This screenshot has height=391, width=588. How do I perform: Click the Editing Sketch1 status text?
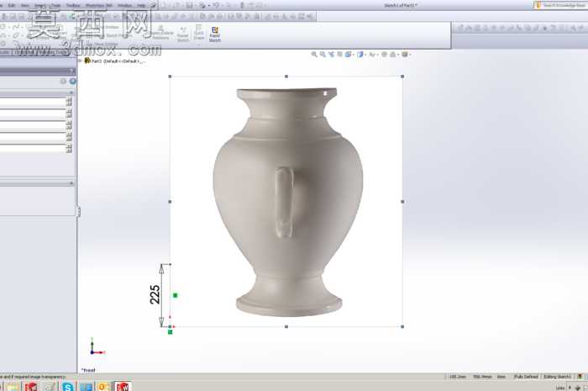(x=557, y=377)
